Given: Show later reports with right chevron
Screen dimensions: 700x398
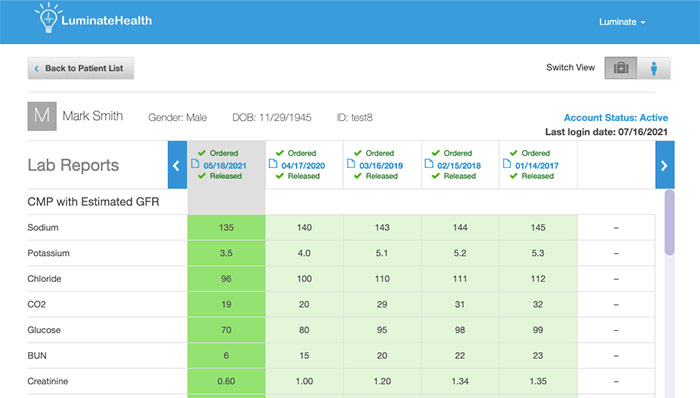Looking at the screenshot, I should click(x=665, y=165).
